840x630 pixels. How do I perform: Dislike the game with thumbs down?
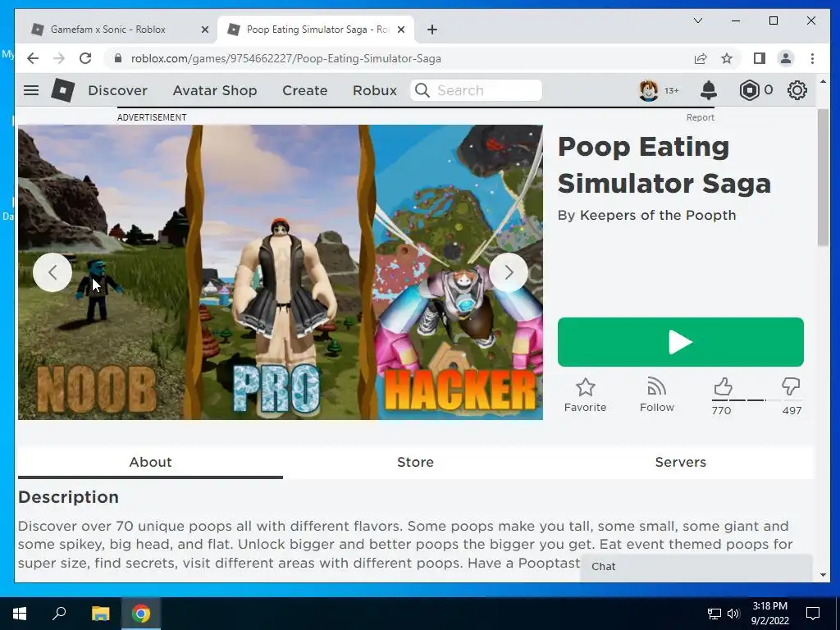791,386
